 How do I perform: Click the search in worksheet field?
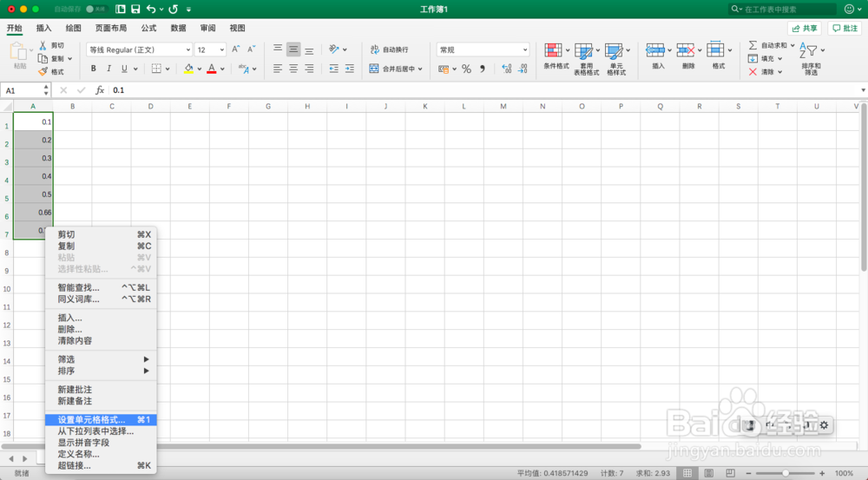pyautogui.click(x=782, y=9)
